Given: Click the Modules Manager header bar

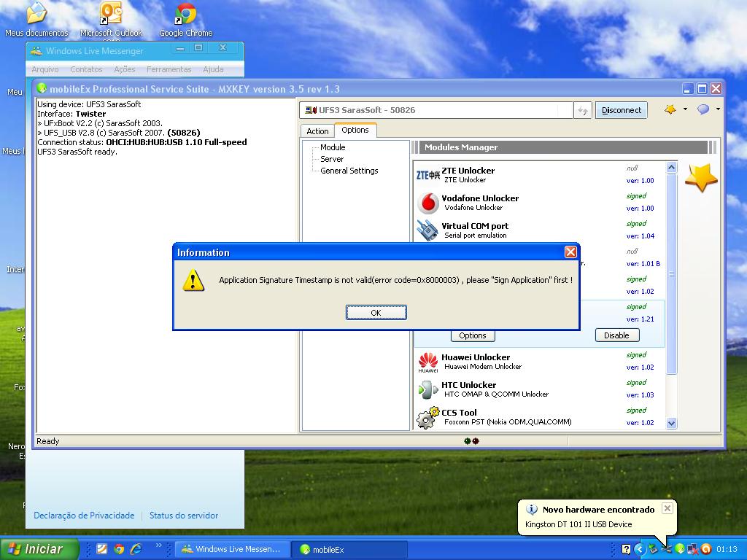Looking at the screenshot, I should click(x=564, y=147).
